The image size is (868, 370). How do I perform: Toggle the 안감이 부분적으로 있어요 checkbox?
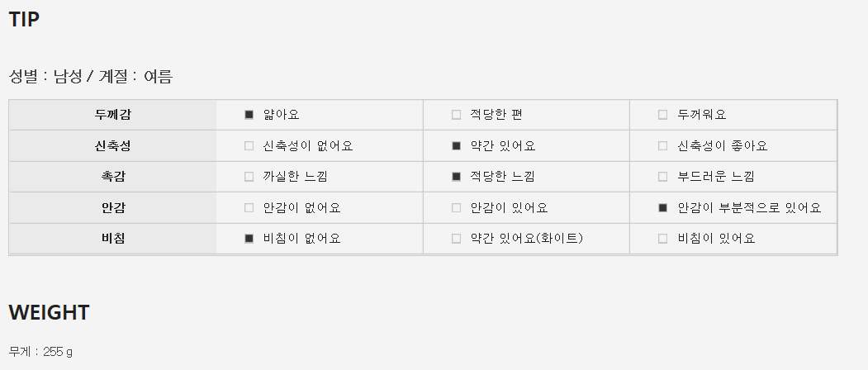662,208
